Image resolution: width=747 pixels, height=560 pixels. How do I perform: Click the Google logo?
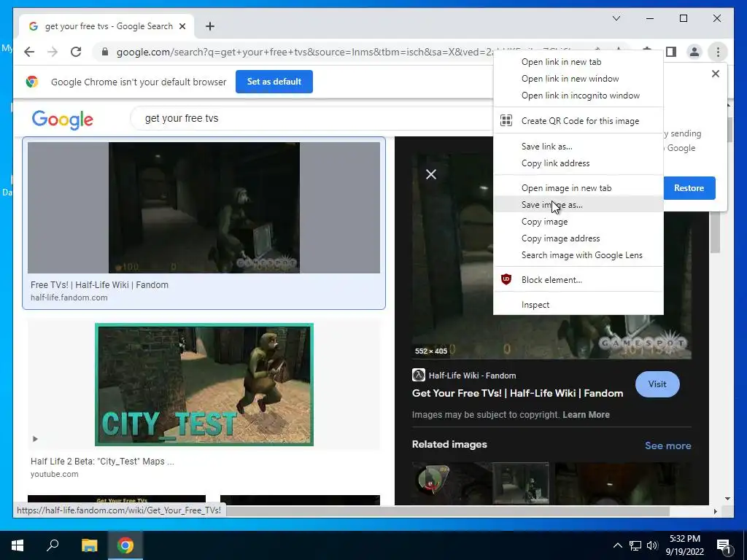tap(63, 120)
